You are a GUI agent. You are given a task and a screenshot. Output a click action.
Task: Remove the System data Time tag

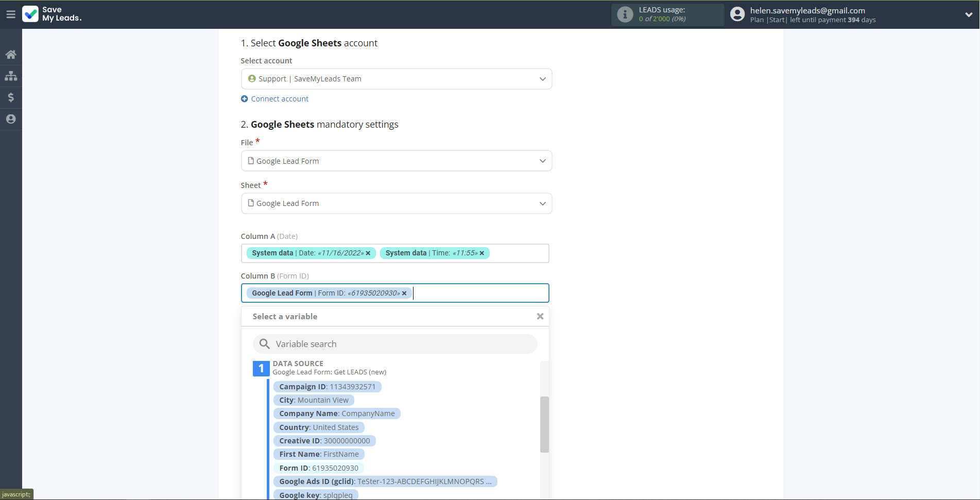click(x=482, y=253)
